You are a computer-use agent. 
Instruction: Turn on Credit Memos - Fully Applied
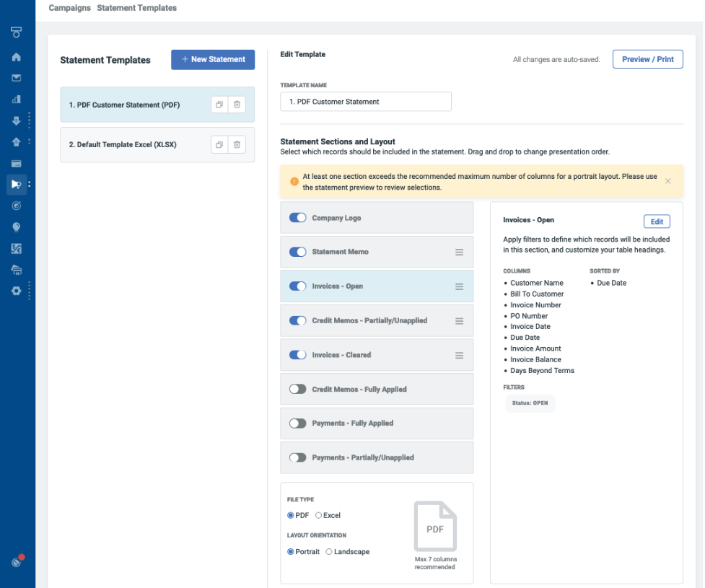(298, 390)
